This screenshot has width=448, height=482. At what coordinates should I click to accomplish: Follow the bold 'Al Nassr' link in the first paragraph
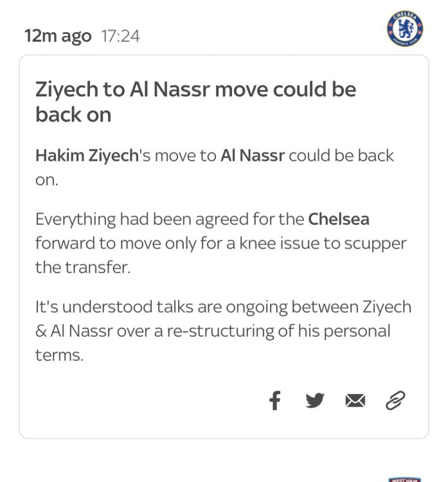click(x=253, y=156)
